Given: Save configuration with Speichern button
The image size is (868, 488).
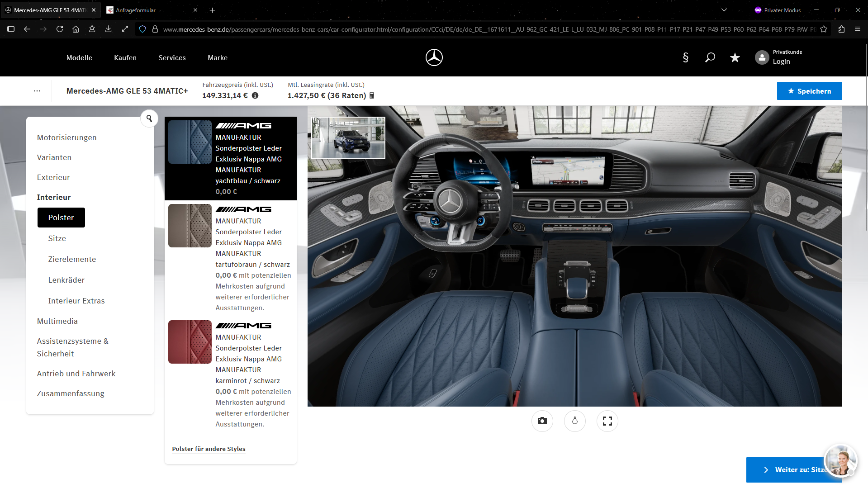Looking at the screenshot, I should [x=809, y=91].
